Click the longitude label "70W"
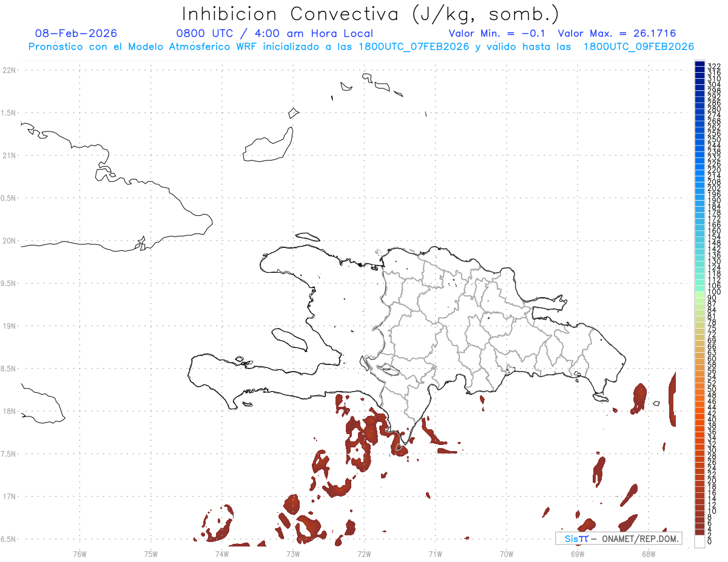 (x=506, y=553)
